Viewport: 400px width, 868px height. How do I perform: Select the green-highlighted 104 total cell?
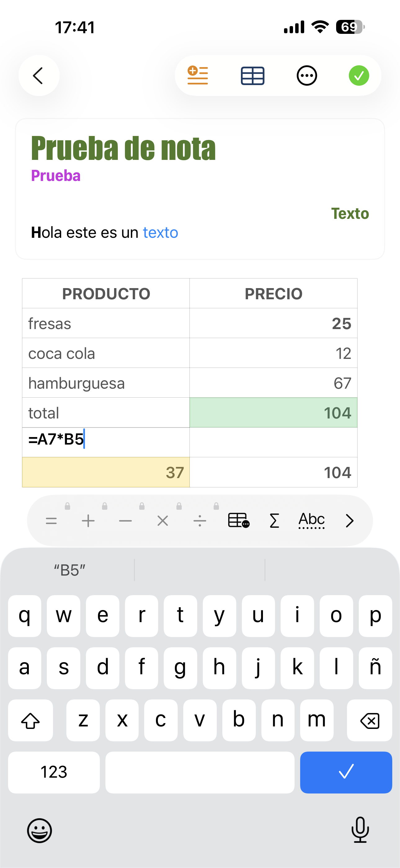pyautogui.click(x=273, y=413)
